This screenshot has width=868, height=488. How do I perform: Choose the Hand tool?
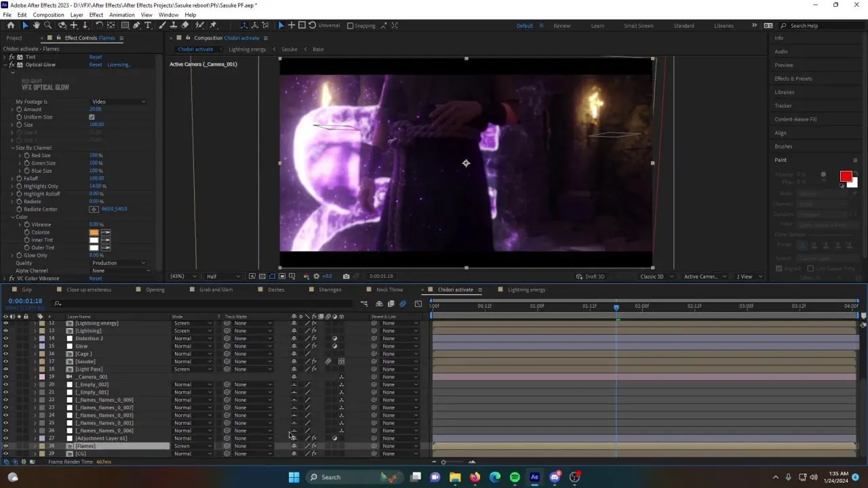tap(37, 25)
